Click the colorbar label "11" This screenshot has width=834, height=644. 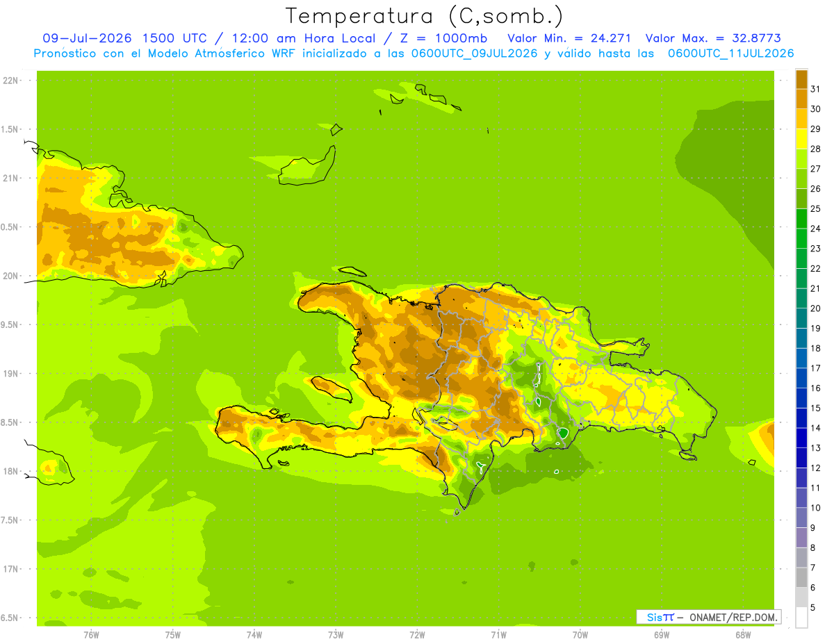point(816,488)
